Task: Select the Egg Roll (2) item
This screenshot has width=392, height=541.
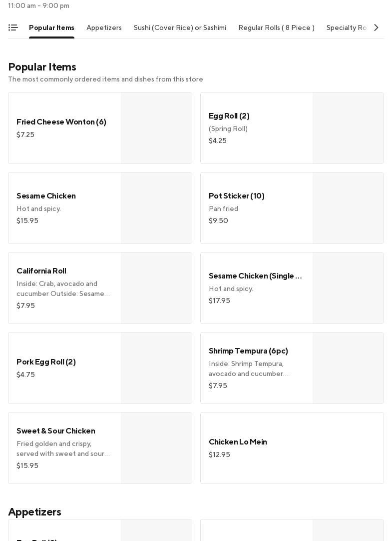Action: tap(229, 116)
